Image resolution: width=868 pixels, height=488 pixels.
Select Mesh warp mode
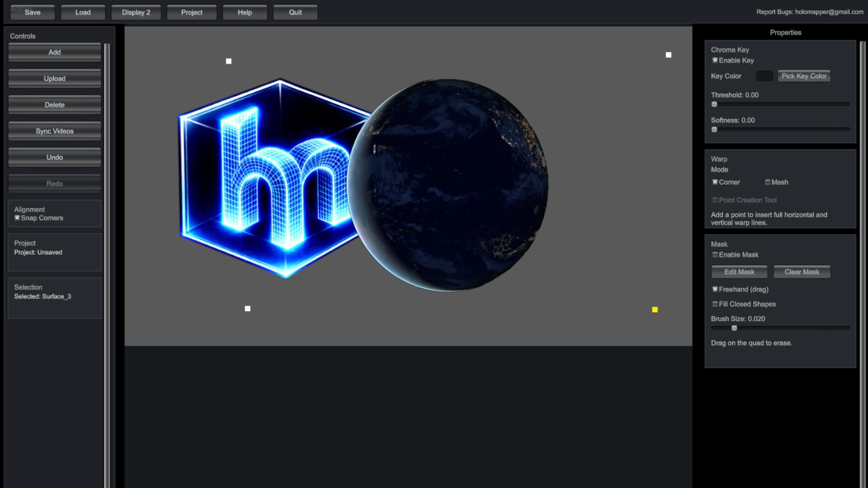click(x=767, y=182)
